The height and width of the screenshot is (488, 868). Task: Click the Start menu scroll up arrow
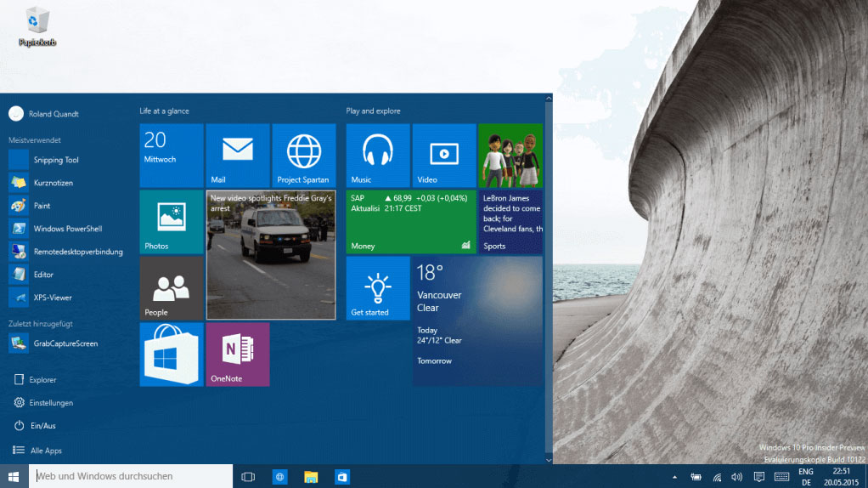[x=549, y=98]
